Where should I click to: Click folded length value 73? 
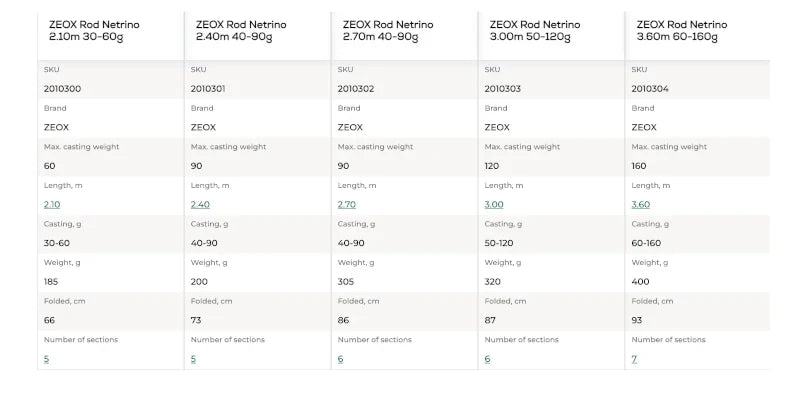(196, 320)
